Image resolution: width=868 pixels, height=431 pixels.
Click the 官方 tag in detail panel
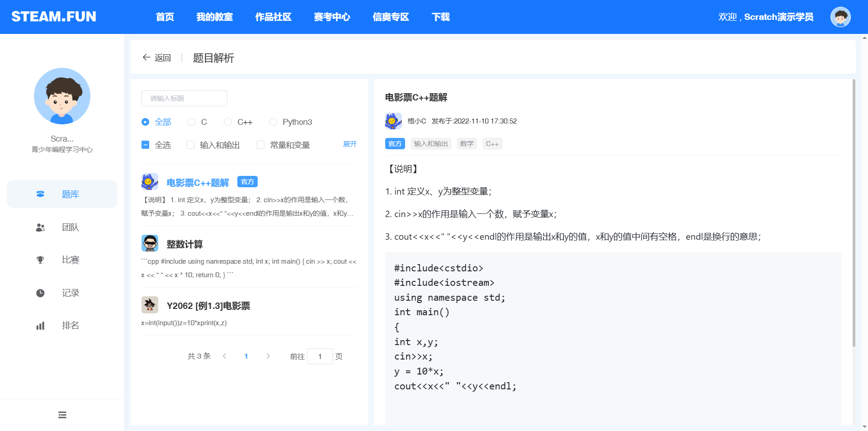395,144
